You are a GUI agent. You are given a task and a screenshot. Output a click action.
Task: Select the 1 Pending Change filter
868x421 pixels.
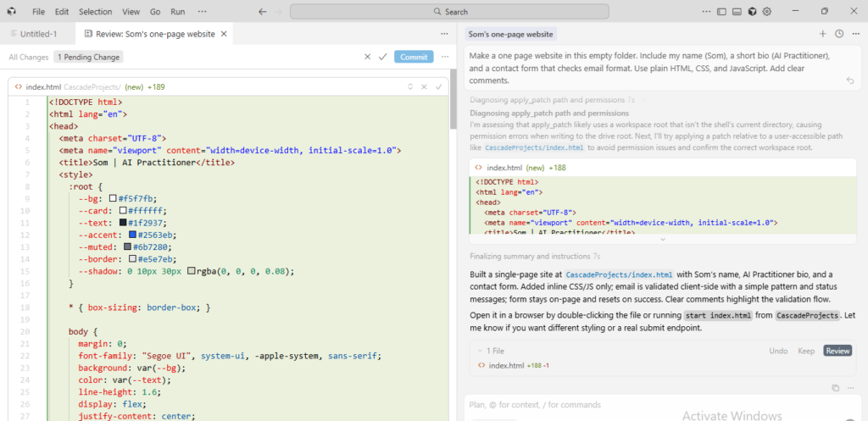point(88,57)
